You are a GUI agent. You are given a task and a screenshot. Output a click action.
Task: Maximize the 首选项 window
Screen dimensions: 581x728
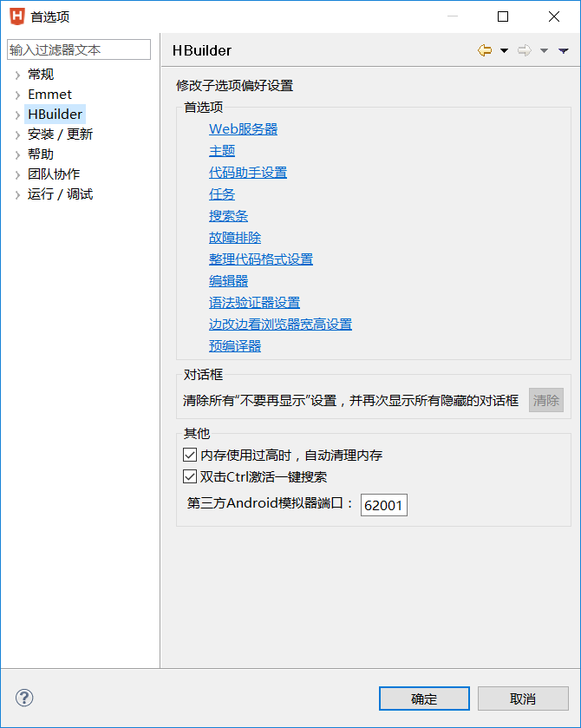pos(503,16)
